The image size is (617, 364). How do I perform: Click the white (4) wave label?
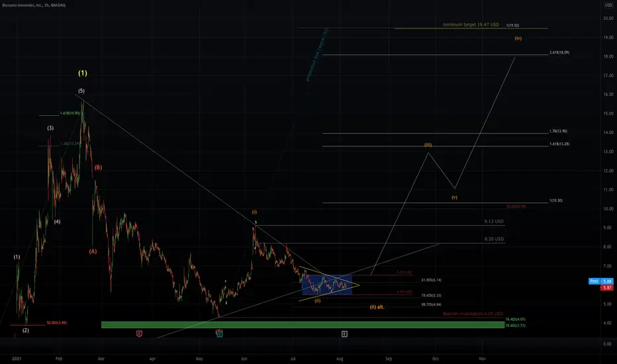pyautogui.click(x=58, y=222)
